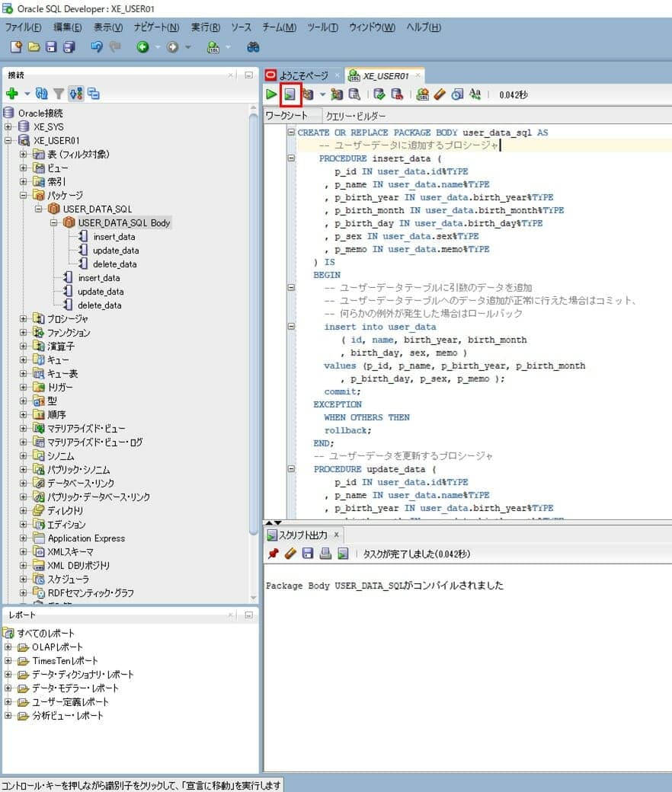This screenshot has height=792, width=672.
Task: Select the ワークシート tab
Action: coord(286,116)
